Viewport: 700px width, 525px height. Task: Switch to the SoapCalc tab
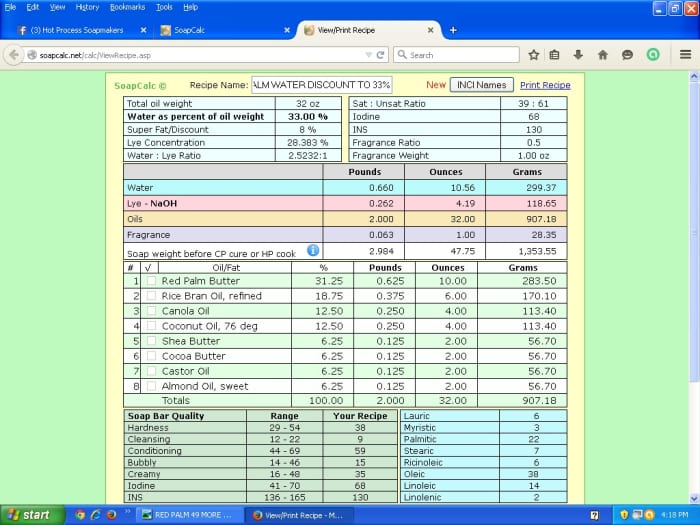point(189,30)
